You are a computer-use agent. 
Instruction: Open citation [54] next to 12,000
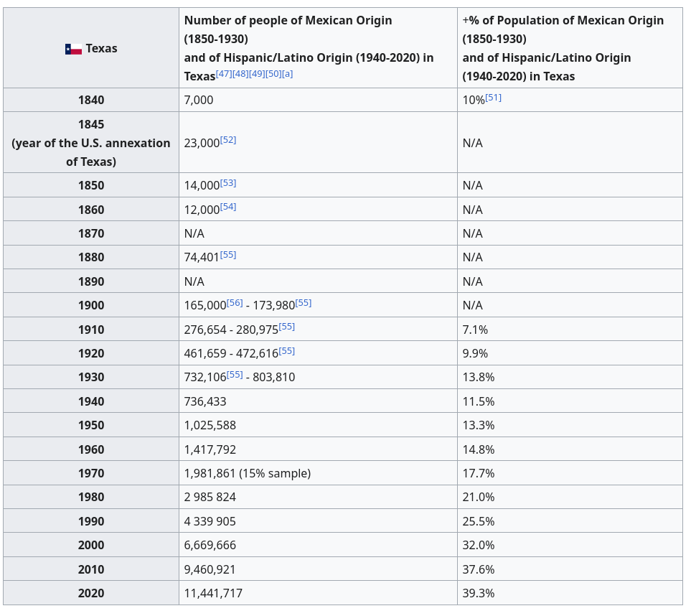tap(228, 207)
